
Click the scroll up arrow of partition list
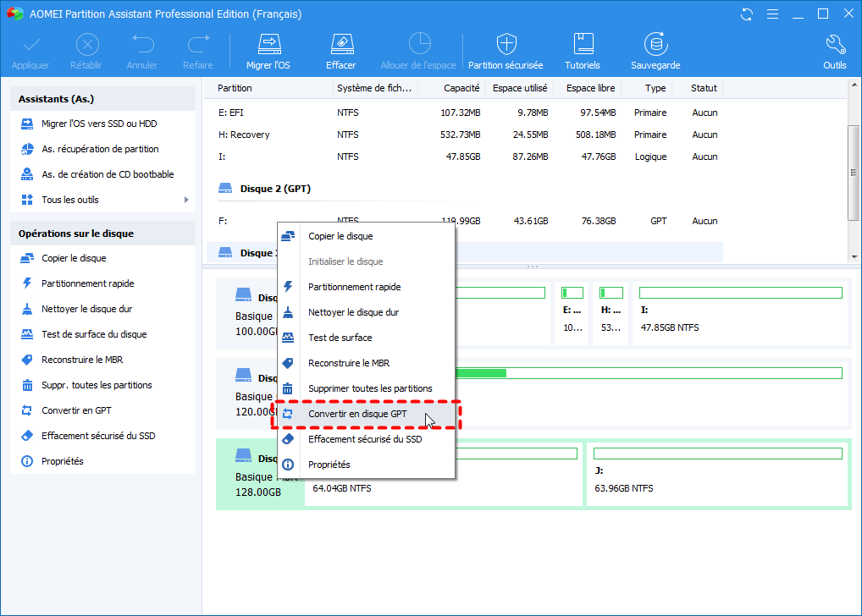click(854, 85)
